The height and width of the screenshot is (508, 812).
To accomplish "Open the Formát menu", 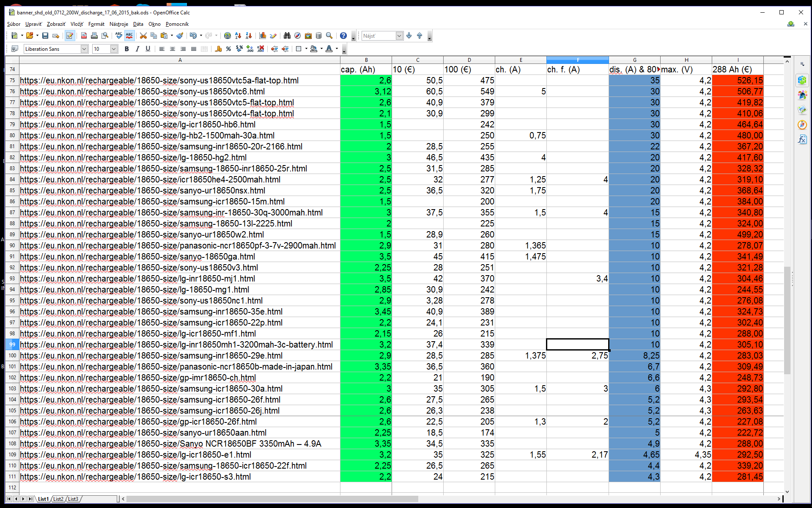I will click(96, 24).
